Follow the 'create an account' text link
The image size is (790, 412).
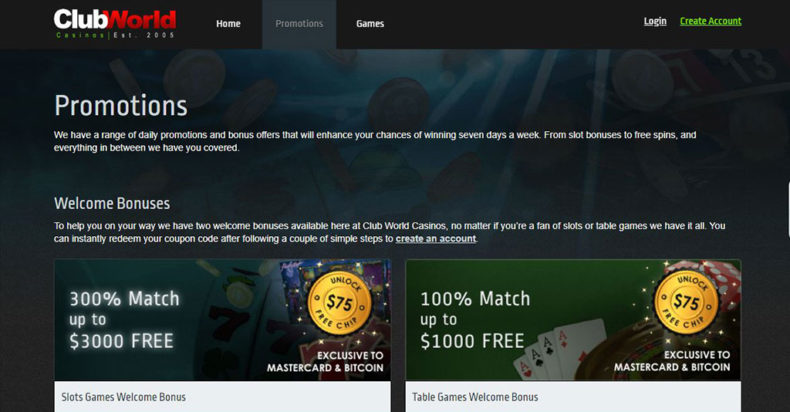436,239
